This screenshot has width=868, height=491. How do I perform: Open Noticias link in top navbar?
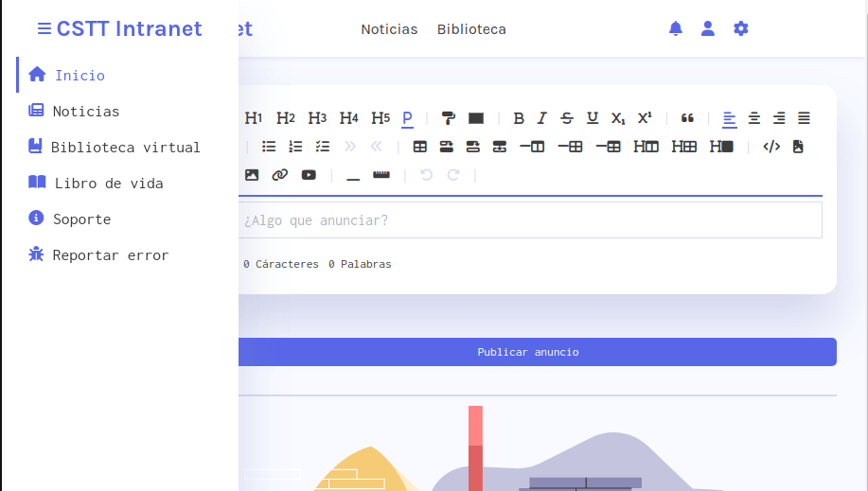pyautogui.click(x=389, y=29)
